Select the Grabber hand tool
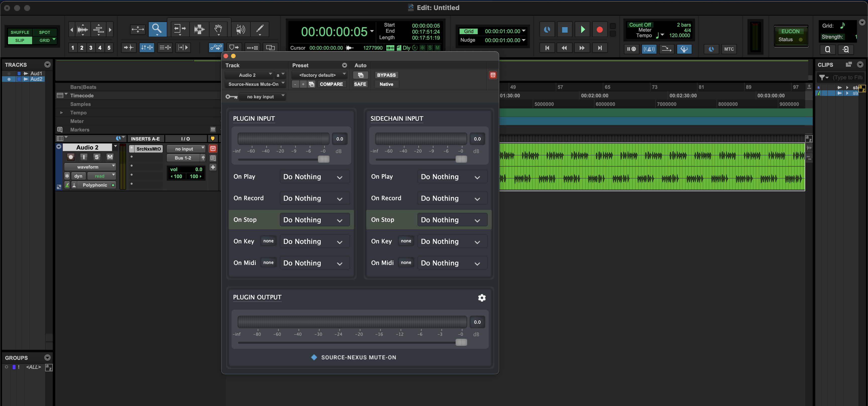Viewport: 868px width, 406px height. [x=218, y=29]
